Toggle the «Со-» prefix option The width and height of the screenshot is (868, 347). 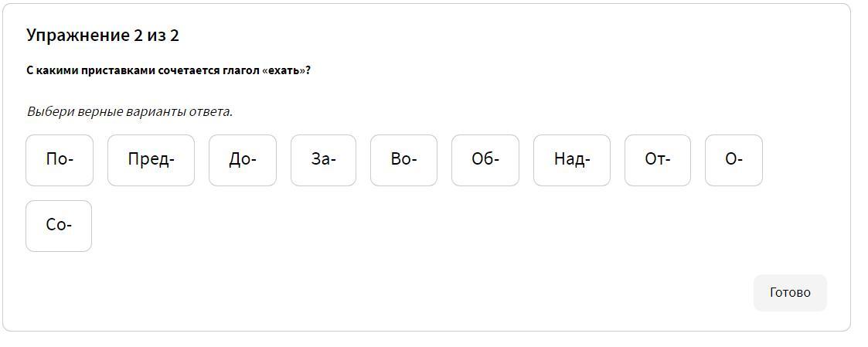[x=59, y=226]
